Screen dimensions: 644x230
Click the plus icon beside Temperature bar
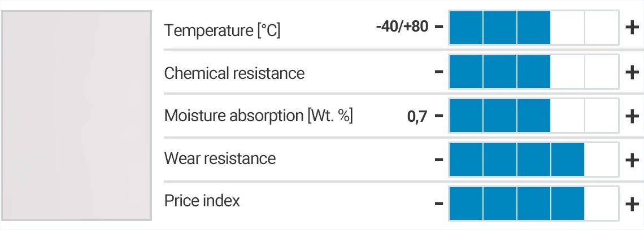632,27
